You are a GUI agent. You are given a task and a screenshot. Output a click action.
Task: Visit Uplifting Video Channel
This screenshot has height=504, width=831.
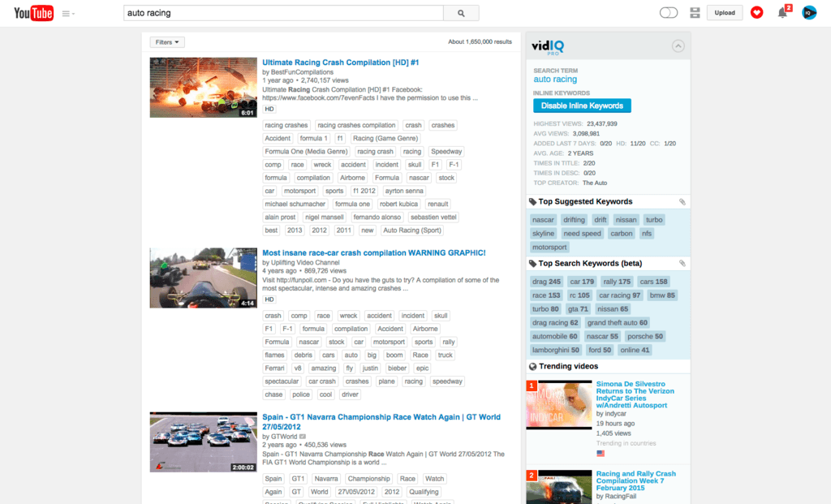305,262
